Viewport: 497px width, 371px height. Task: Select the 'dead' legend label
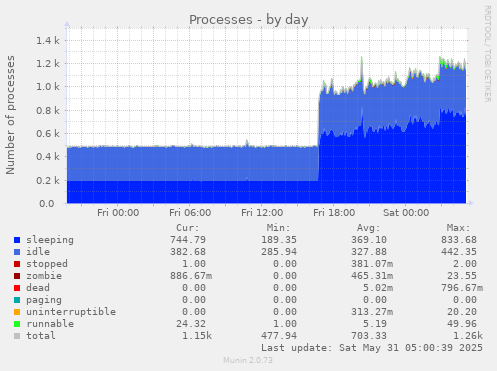[x=38, y=288]
